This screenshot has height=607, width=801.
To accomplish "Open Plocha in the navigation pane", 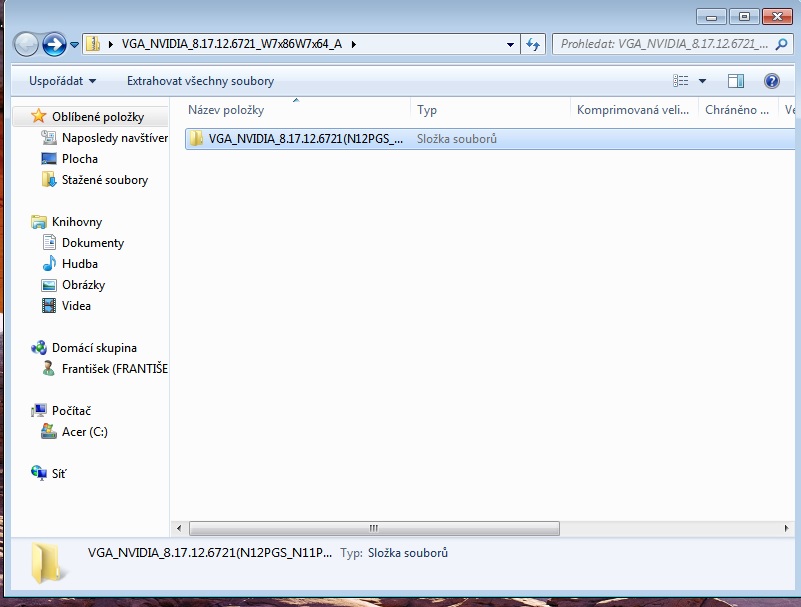I will tap(80, 159).
